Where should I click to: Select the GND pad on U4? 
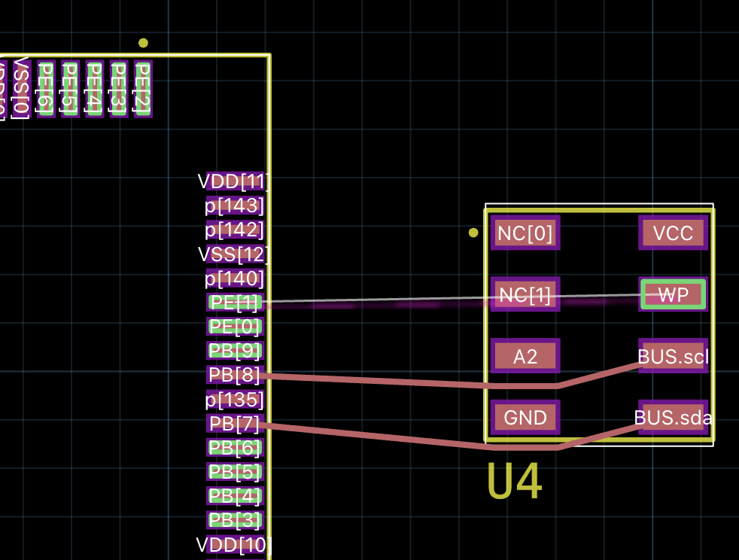tap(525, 417)
